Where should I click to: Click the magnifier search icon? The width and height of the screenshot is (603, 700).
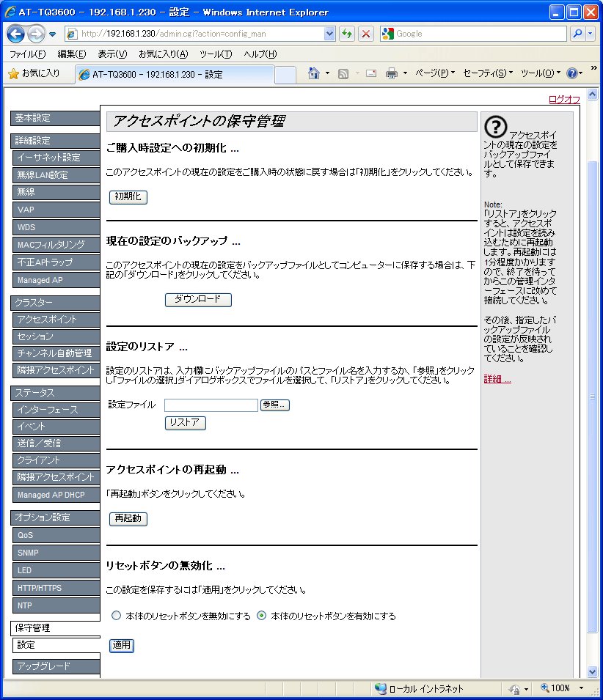[577, 34]
